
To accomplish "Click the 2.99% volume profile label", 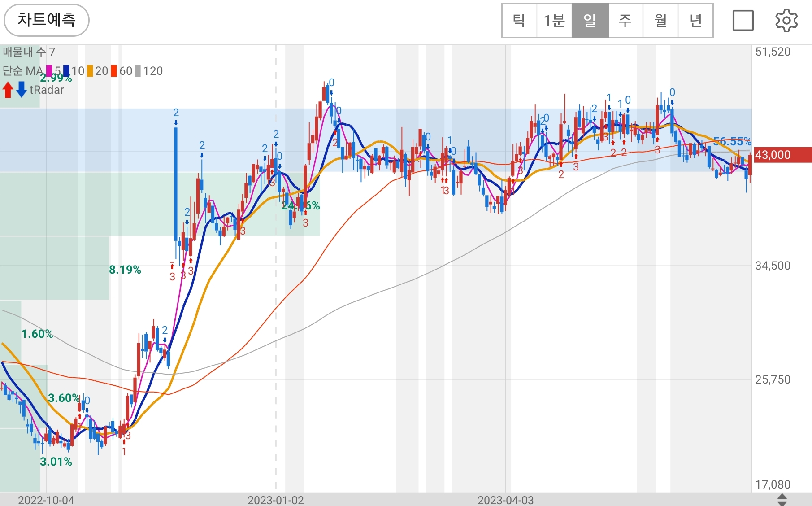I will (x=56, y=78).
